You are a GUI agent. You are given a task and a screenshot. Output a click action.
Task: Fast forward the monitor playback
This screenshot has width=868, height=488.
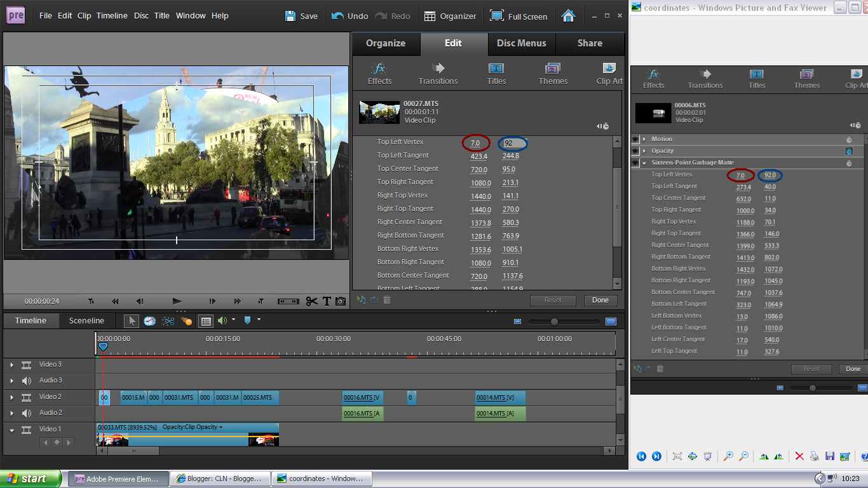pyautogui.click(x=237, y=301)
